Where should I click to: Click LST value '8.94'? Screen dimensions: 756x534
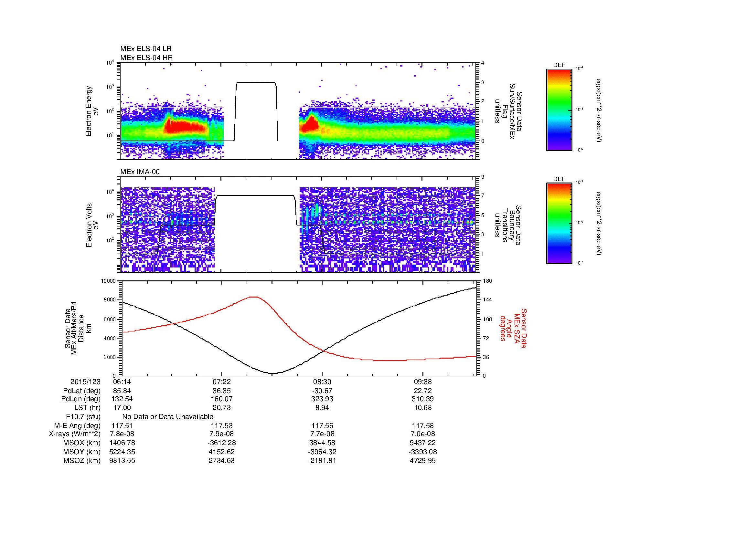(x=322, y=408)
